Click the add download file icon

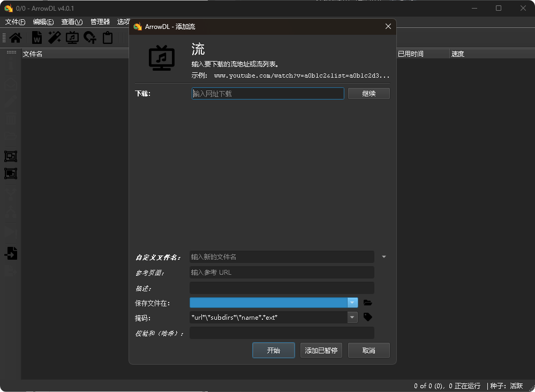pyautogui.click(x=37, y=37)
